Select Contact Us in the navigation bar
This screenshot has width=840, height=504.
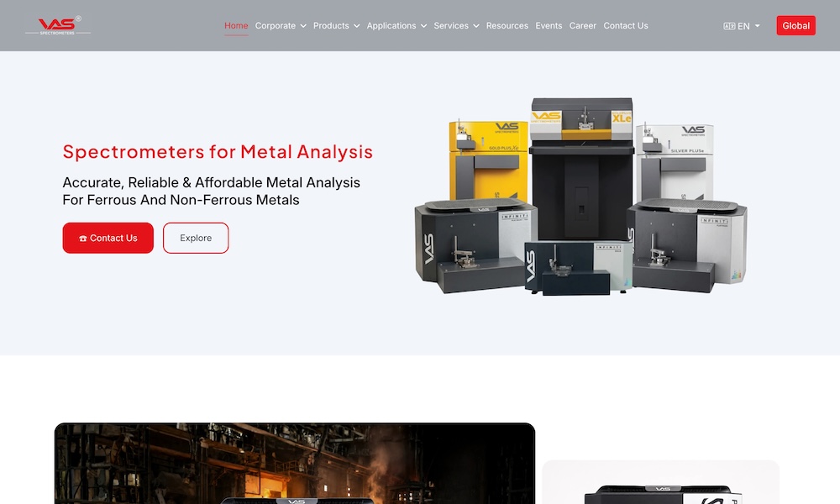click(x=626, y=26)
